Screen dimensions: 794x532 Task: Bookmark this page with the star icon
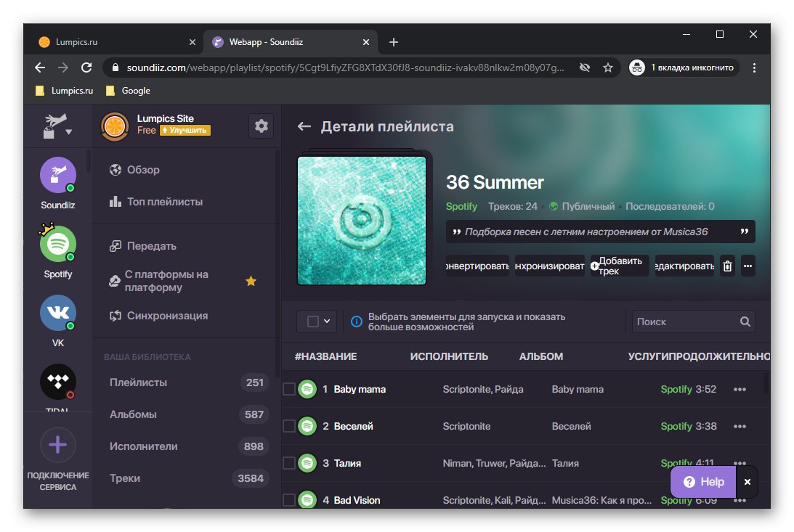[x=607, y=67]
